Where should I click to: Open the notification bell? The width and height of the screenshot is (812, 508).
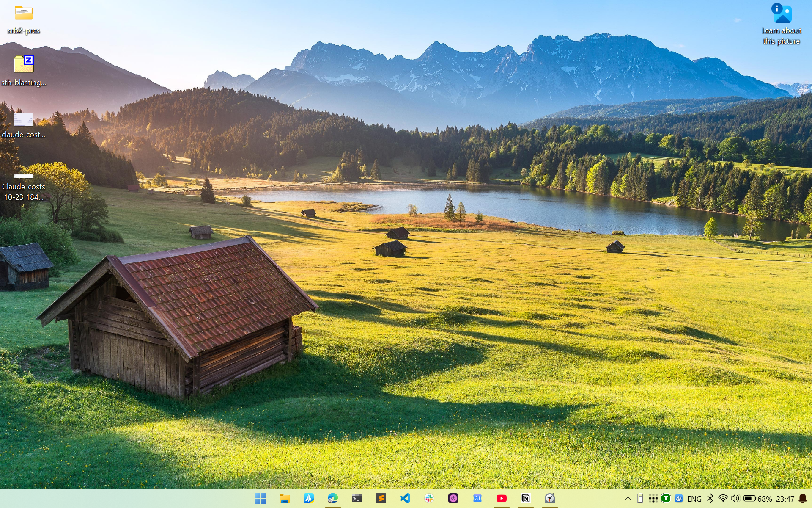coord(802,498)
